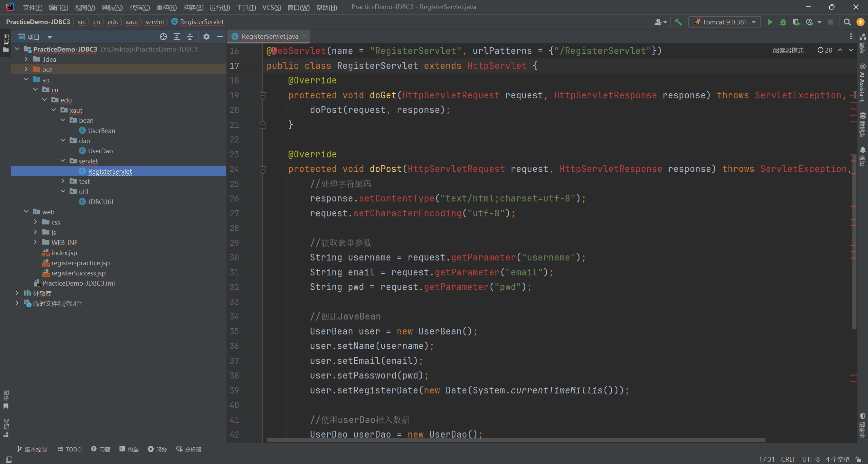This screenshot has height=464, width=868.
Task: Open database tool window on right
Action: (863, 124)
